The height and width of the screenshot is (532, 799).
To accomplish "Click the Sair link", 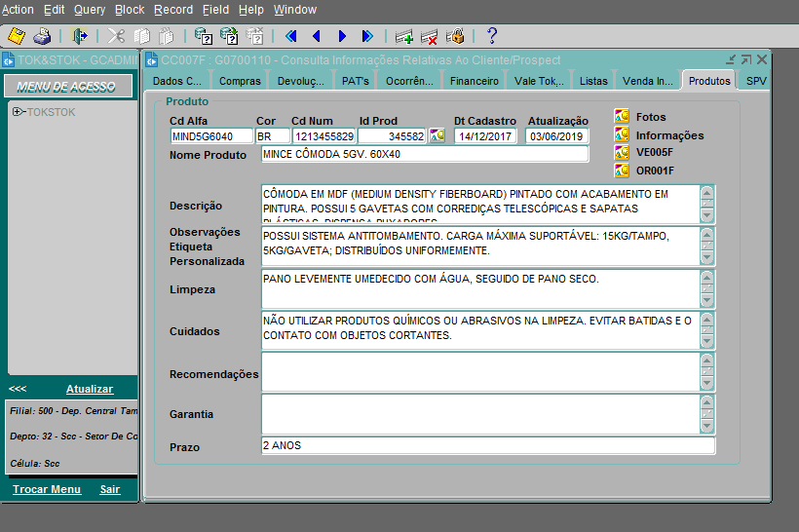I will click(x=110, y=489).
